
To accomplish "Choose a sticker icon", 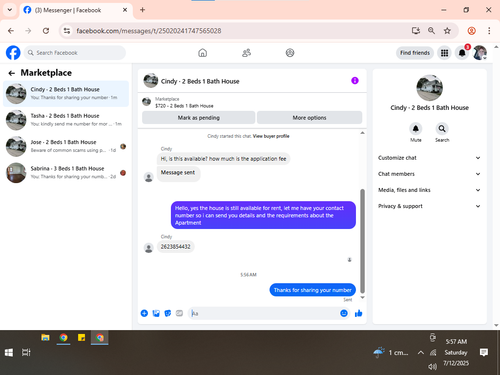I will point(168,313).
